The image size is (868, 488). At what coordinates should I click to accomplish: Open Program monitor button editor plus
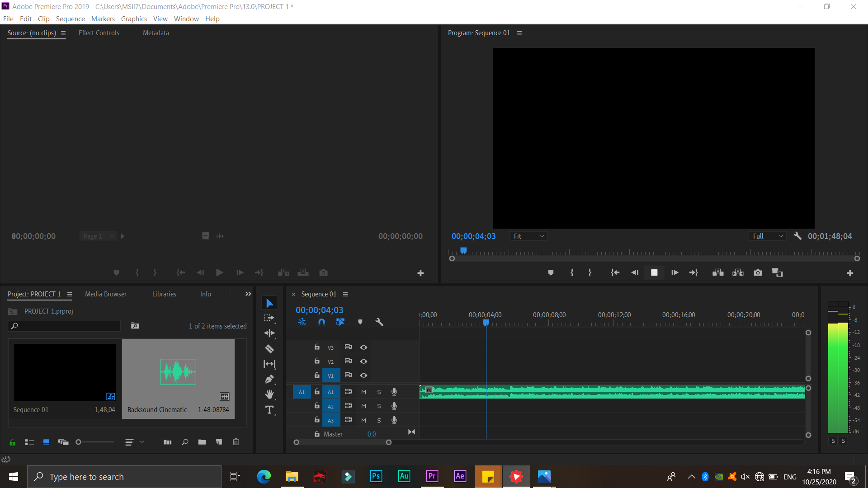[x=850, y=273]
